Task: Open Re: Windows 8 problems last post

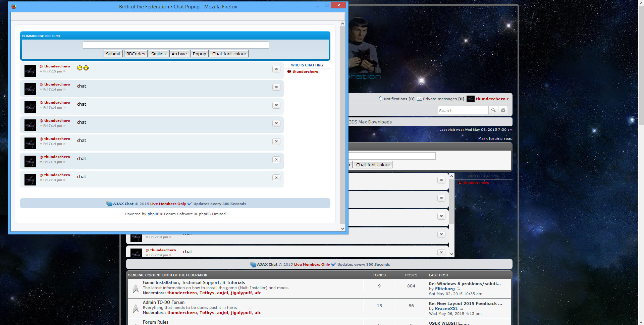Action: coord(465,284)
